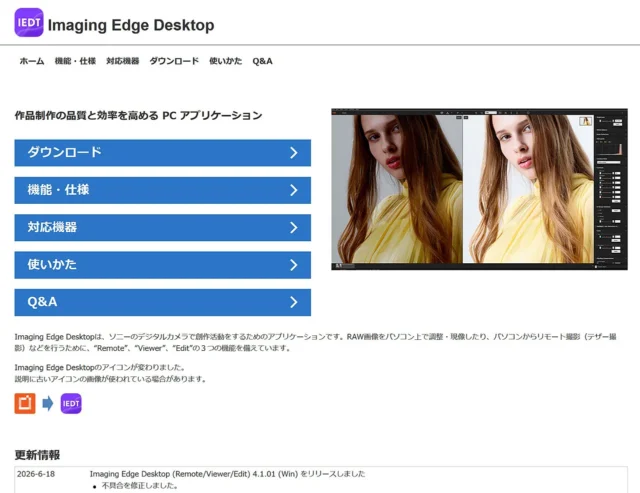Open the 使いかた navigation menu item
Image resolution: width=640 pixels, height=493 pixels.
tap(225, 61)
